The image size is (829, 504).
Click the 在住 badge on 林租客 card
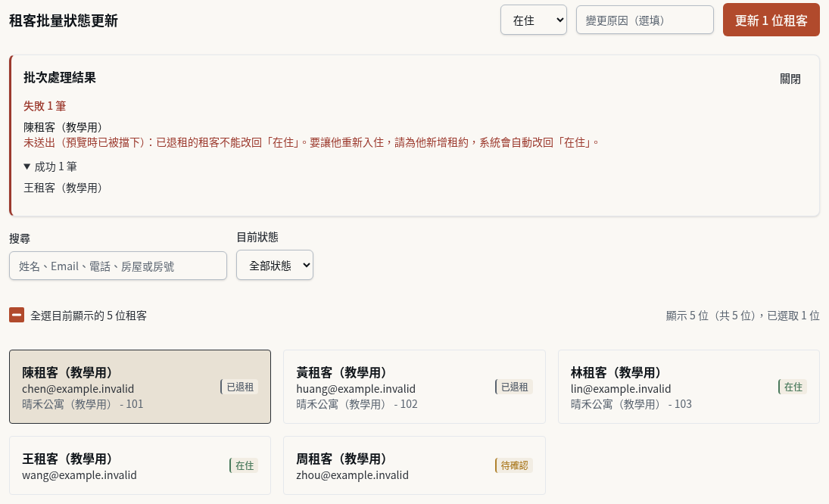point(792,387)
